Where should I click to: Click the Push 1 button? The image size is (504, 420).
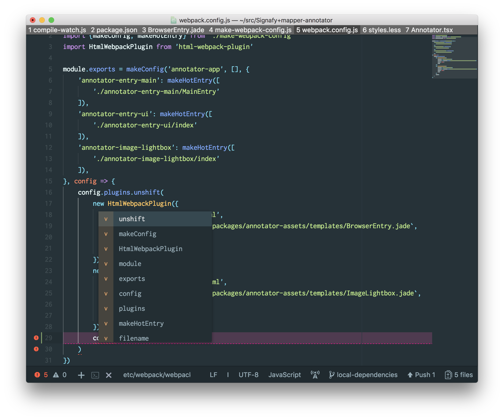pyautogui.click(x=421, y=375)
